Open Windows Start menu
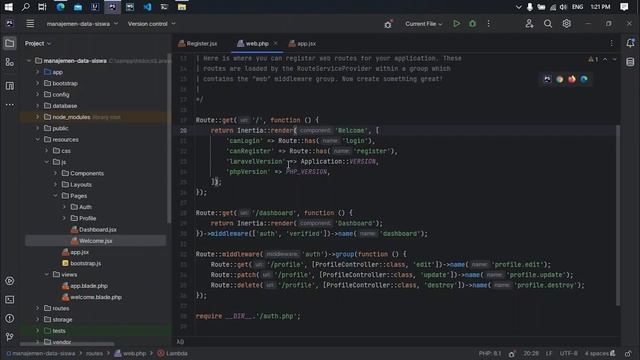 click(x=8, y=7)
